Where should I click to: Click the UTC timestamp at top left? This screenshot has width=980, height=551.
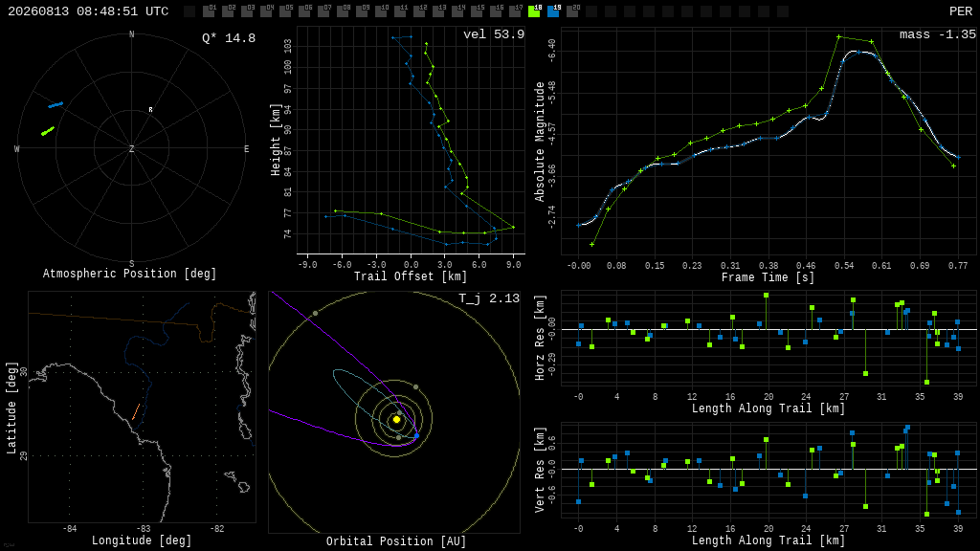point(88,11)
